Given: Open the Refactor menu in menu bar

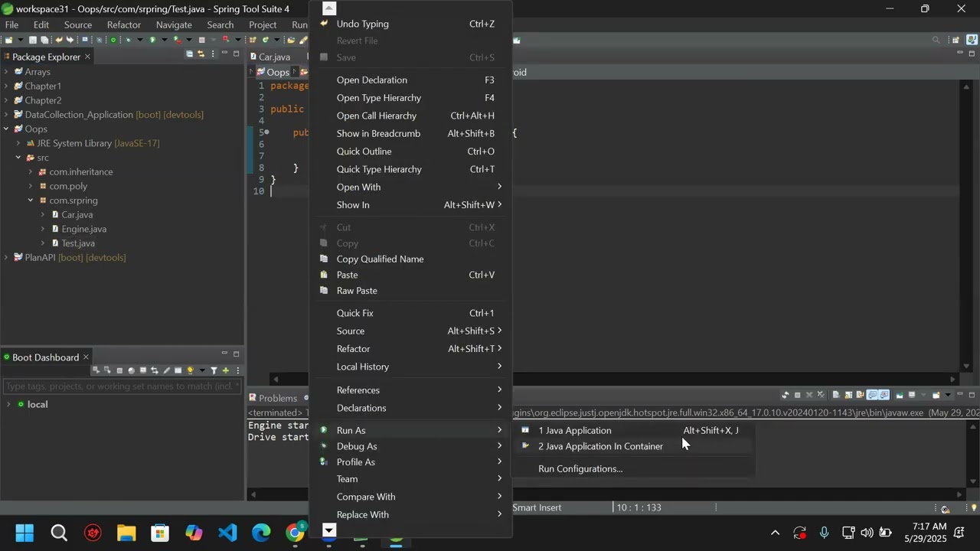Looking at the screenshot, I should point(124,24).
